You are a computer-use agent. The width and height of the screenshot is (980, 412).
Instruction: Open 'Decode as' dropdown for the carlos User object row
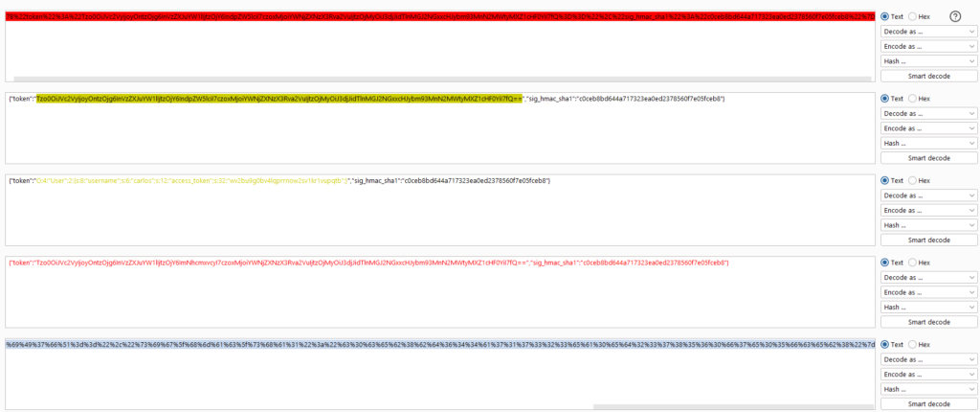click(928, 195)
